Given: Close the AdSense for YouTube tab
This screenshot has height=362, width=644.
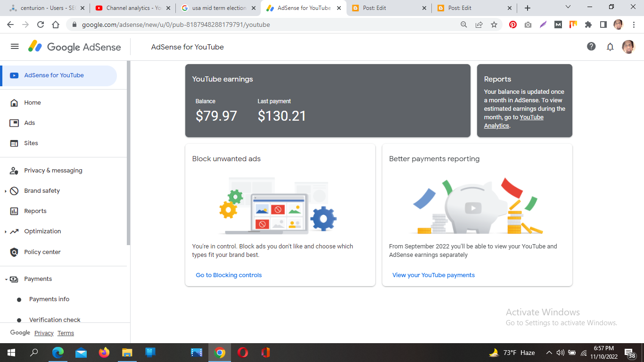Looking at the screenshot, I should (339, 8).
